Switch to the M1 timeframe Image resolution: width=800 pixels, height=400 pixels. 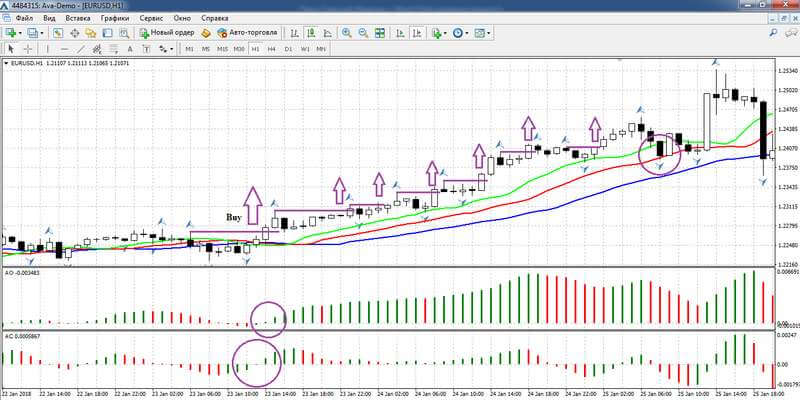pyautogui.click(x=189, y=49)
